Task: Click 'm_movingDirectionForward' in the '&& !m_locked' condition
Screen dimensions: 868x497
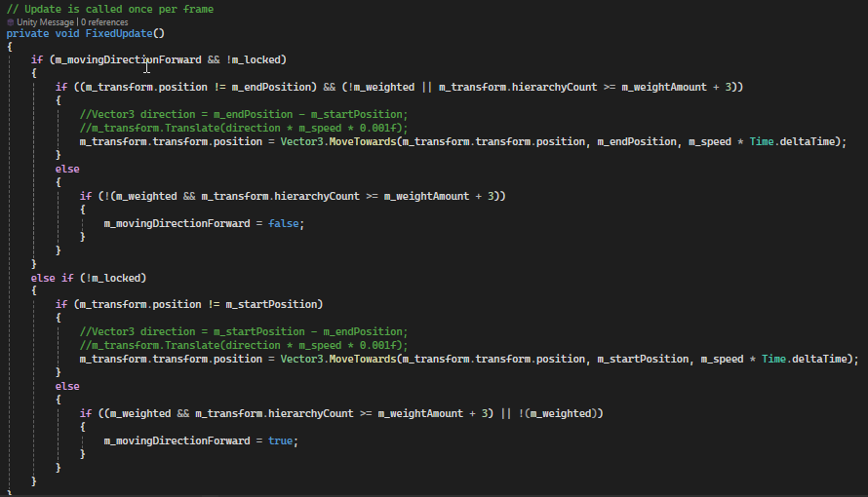Action: (129, 59)
